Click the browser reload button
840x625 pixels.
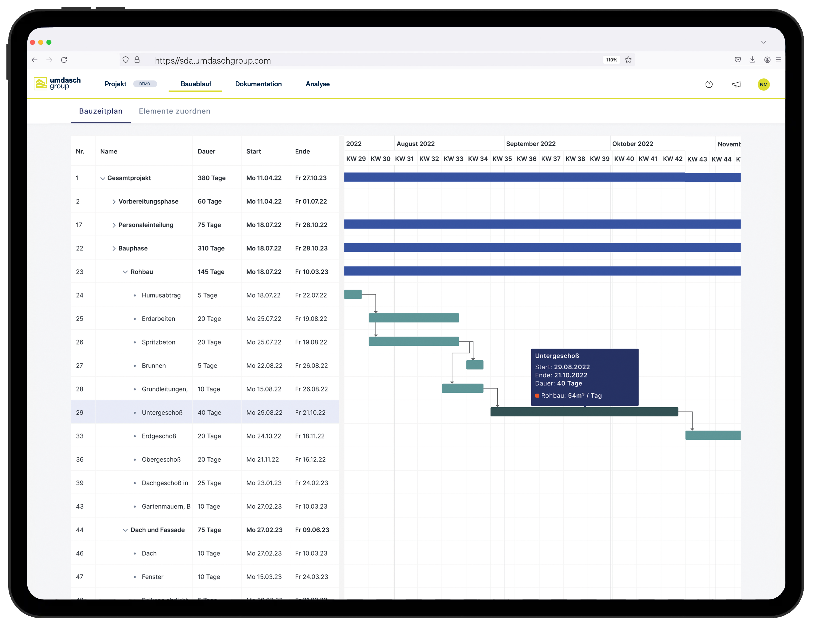(64, 60)
